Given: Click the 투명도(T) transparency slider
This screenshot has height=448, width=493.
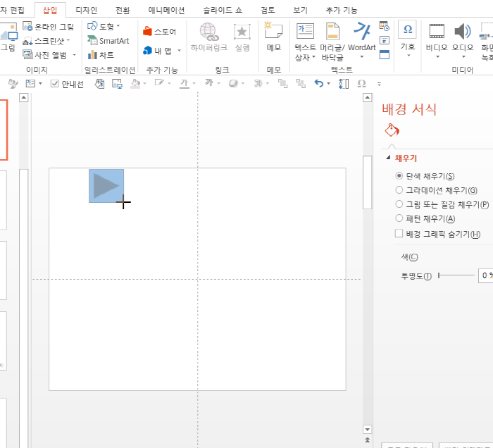Looking at the screenshot, I should pyautogui.click(x=456, y=275).
